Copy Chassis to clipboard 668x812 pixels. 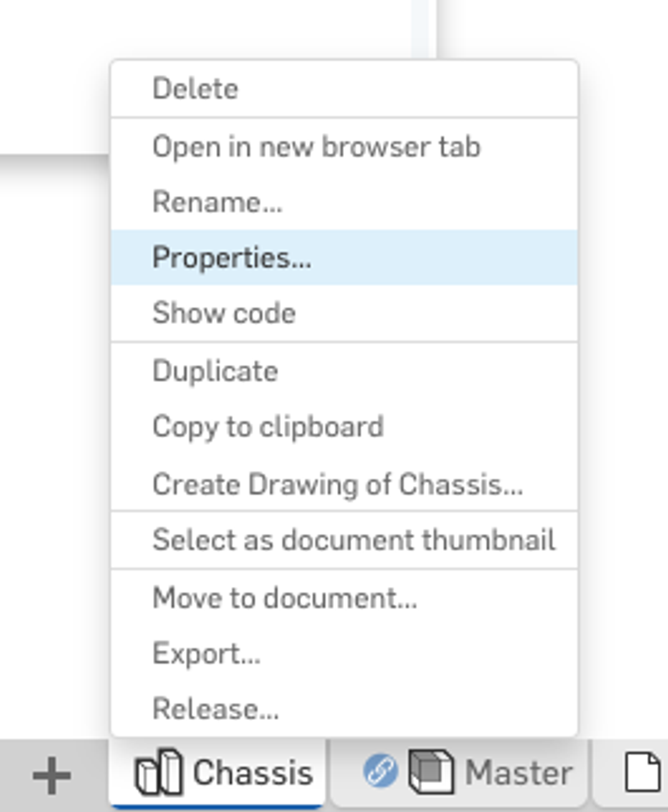pyautogui.click(x=268, y=426)
